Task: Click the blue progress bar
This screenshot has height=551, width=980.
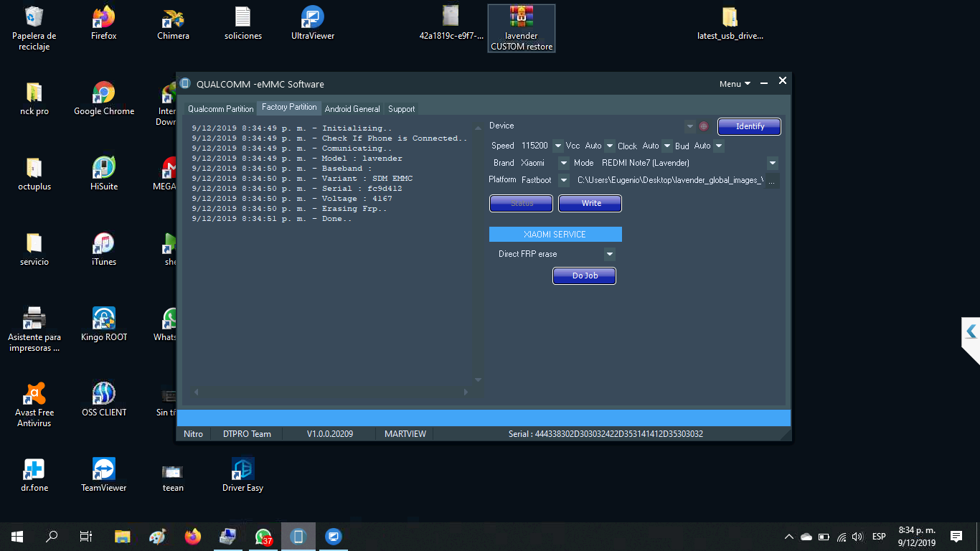Action: click(x=484, y=418)
